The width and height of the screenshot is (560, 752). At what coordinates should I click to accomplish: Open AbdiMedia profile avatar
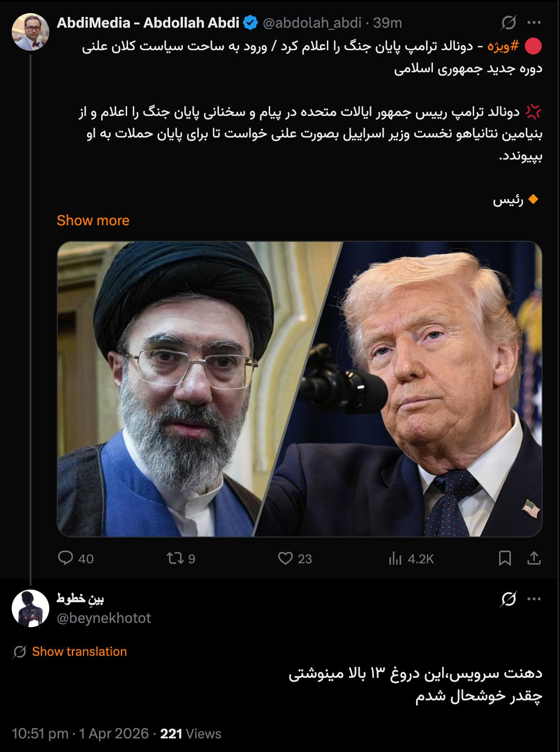tap(30, 32)
